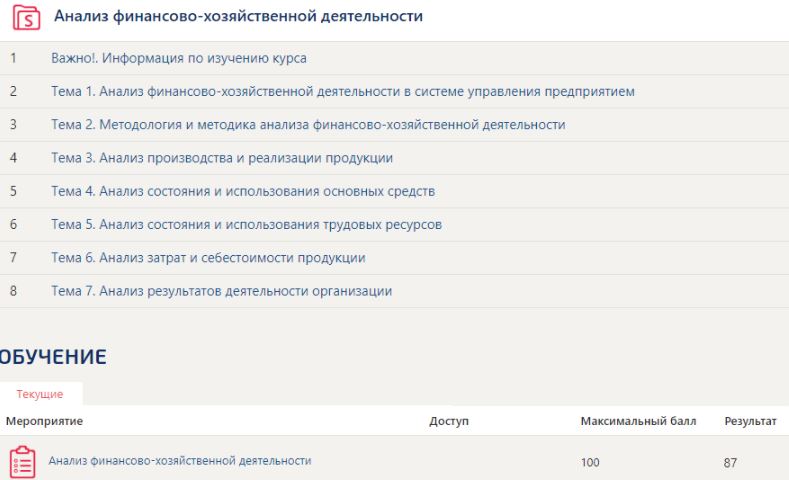This screenshot has height=480, width=789.
Task: Click the clipboard checklist event icon
Action: click(23, 461)
